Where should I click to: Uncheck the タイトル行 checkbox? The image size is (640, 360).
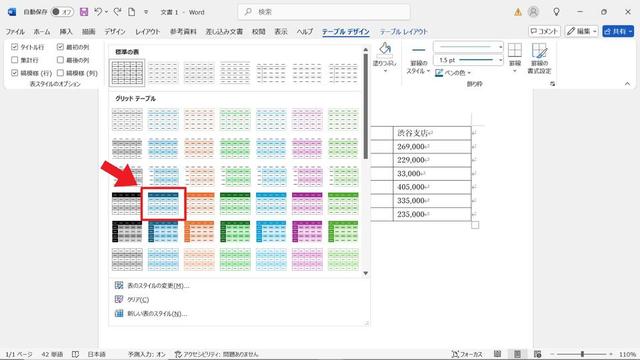click(15, 47)
